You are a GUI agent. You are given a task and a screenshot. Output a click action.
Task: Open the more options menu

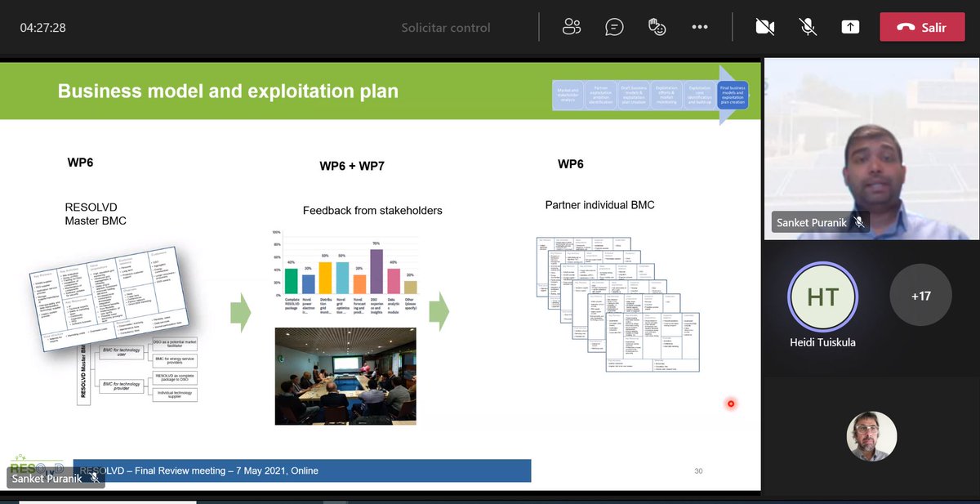coord(700,26)
